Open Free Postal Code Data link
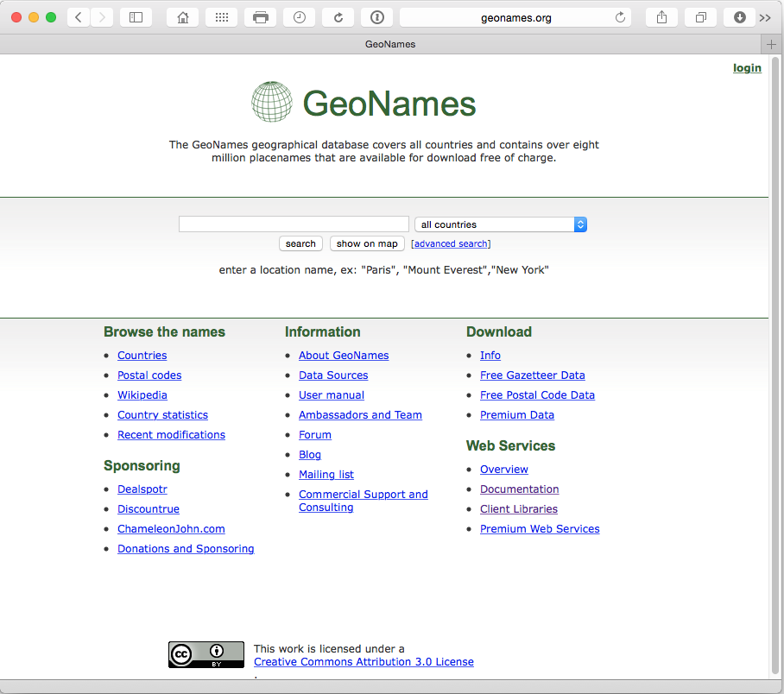The width and height of the screenshot is (784, 694). 537,395
